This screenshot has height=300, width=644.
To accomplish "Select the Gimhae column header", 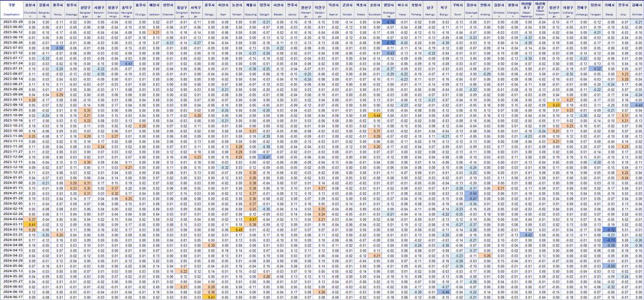I will pyautogui.click(x=637, y=10).
